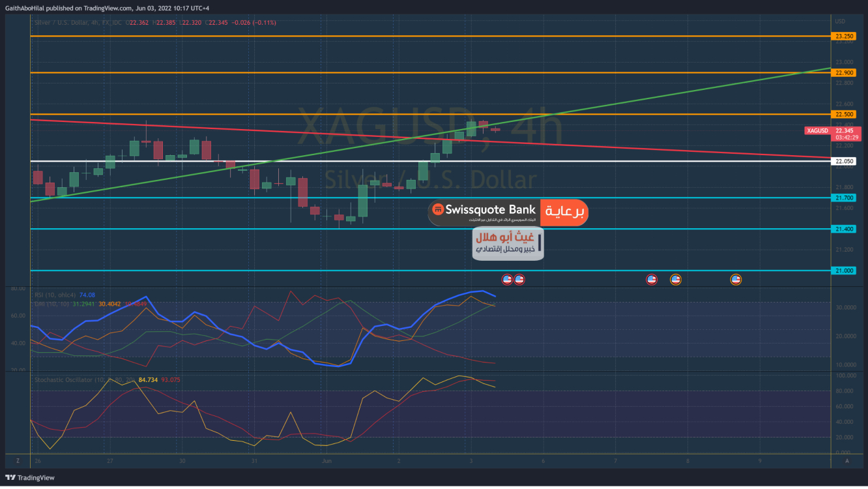Click the date label 6 on time axis
This screenshot has height=489, width=868.
543,461
